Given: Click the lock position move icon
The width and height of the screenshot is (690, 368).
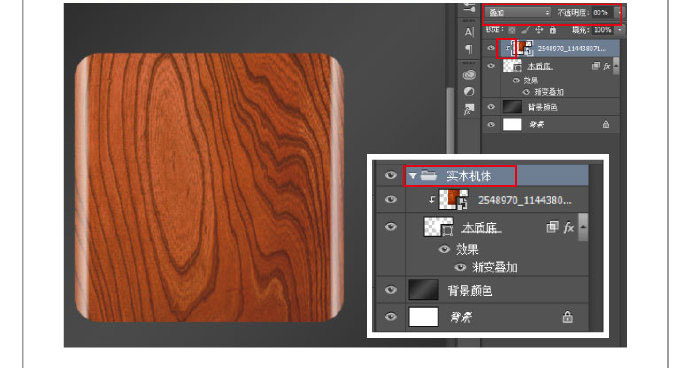Looking at the screenshot, I should click(539, 30).
